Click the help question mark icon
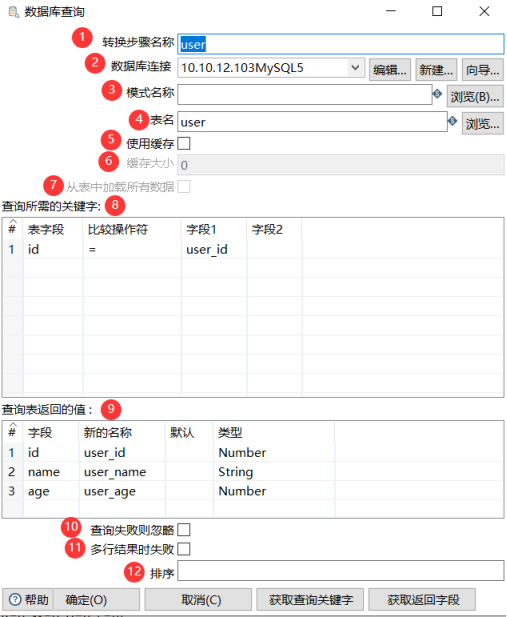The height and width of the screenshot is (617, 507). coord(15,600)
